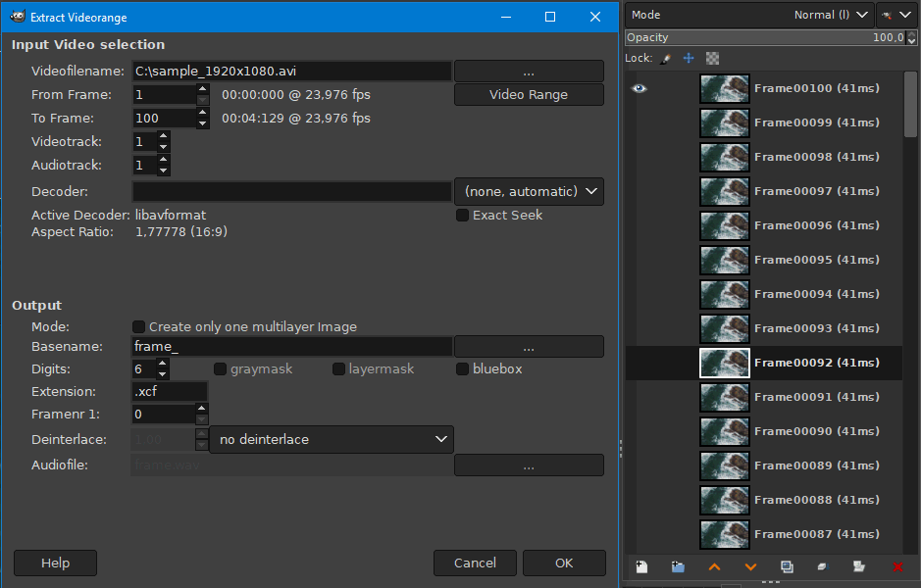Increase Opacity with spinner up arrow
The image size is (921, 588).
pyautogui.click(x=911, y=34)
